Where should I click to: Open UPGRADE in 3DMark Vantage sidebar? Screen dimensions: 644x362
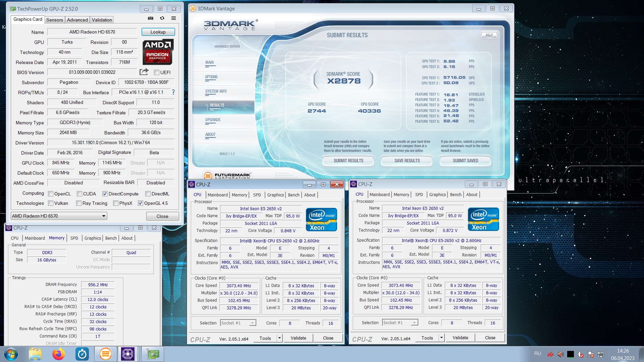[213, 120]
